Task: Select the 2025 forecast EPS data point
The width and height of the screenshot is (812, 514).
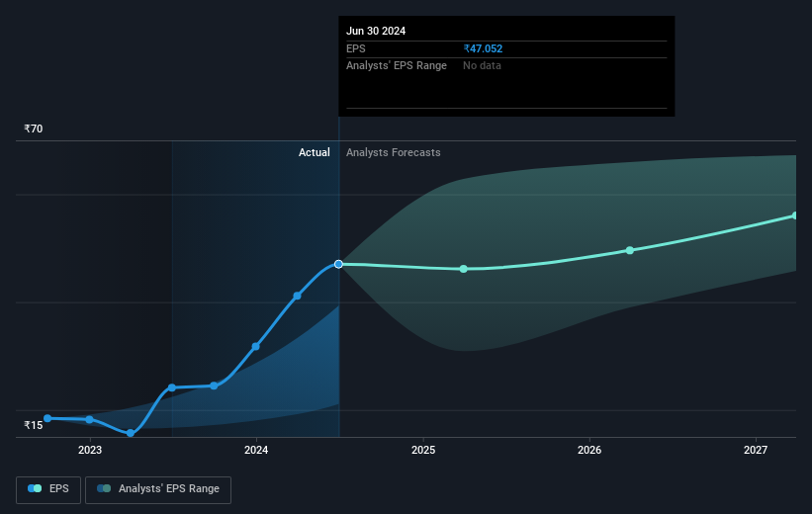Action: tap(464, 269)
